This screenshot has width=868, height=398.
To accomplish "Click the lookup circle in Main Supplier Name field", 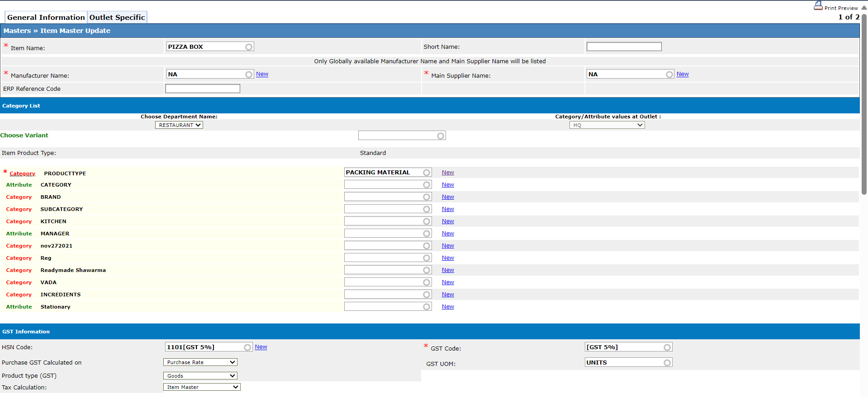I will (x=669, y=75).
